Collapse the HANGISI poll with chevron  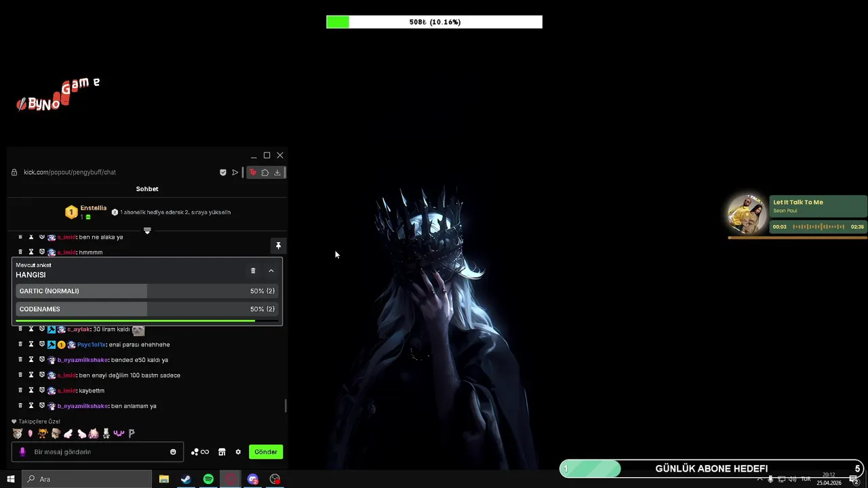pos(271,270)
